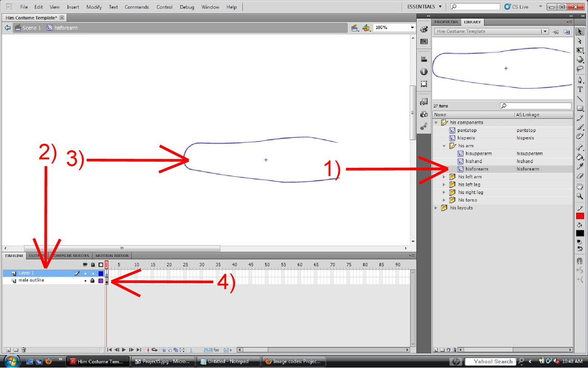The height and width of the screenshot is (368, 588).
Task: Toggle visibility dot of Layer 1
Action: [85, 273]
